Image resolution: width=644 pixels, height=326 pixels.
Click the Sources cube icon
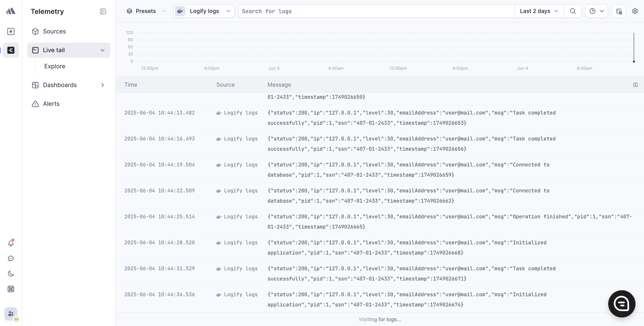click(x=35, y=31)
